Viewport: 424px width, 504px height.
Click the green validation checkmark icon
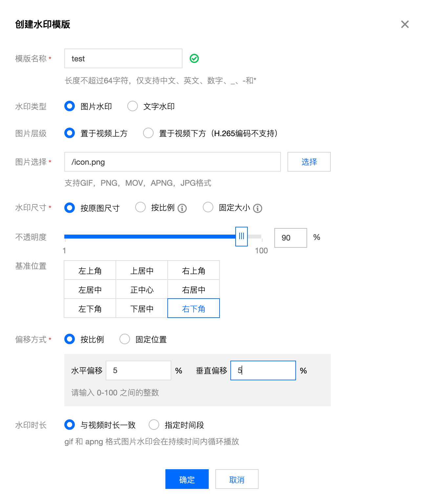(x=194, y=59)
